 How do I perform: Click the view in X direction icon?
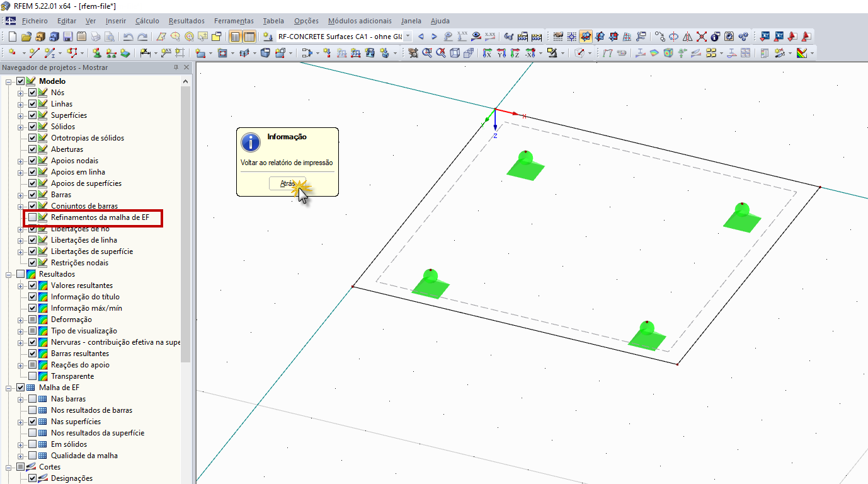pyautogui.click(x=487, y=53)
